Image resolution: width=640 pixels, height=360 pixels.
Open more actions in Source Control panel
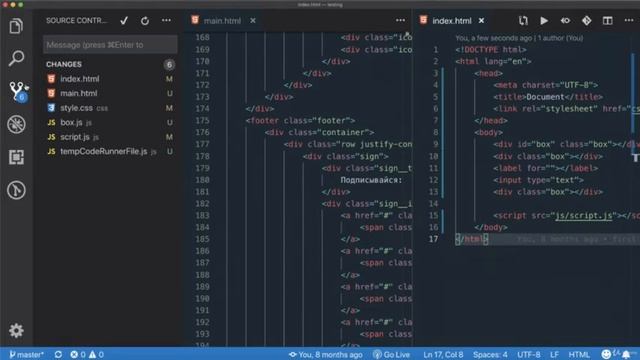[166, 20]
